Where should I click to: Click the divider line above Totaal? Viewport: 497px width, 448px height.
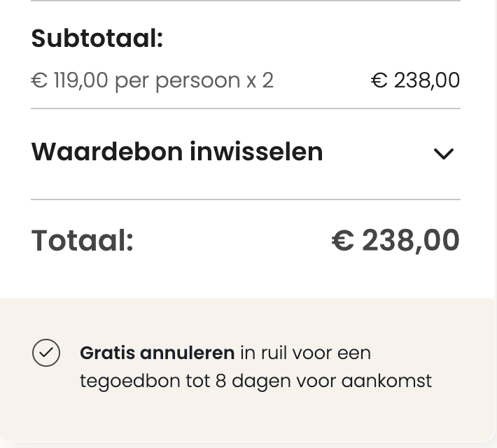tap(245, 199)
